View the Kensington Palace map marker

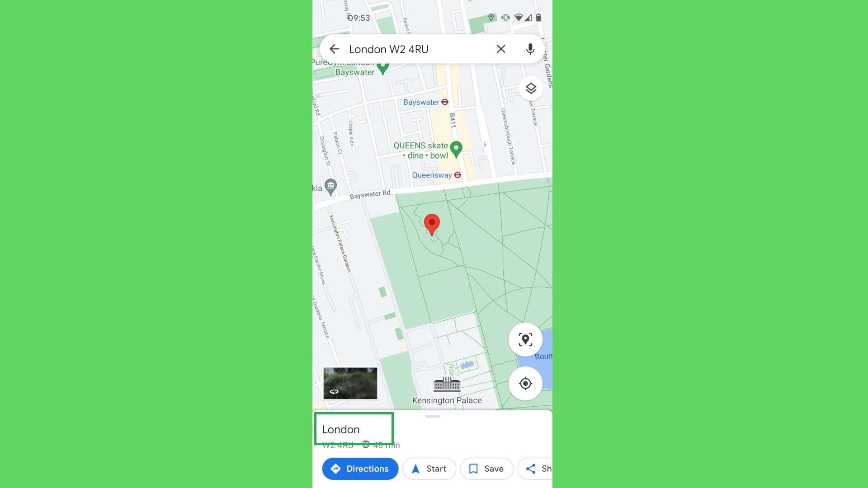click(x=447, y=384)
